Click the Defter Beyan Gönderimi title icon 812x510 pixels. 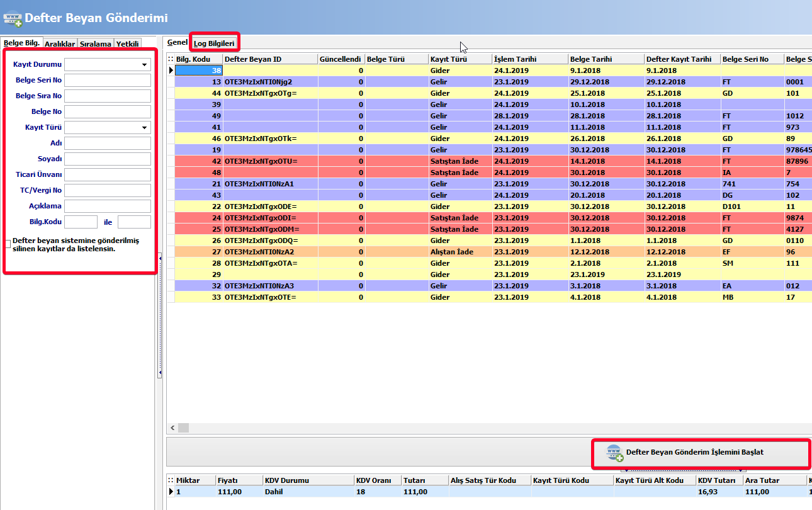pos(13,18)
